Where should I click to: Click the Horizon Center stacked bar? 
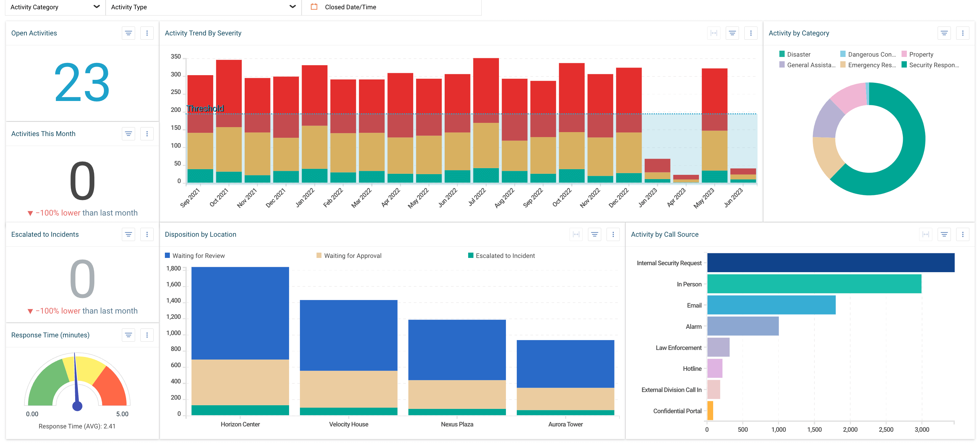pyautogui.click(x=240, y=343)
